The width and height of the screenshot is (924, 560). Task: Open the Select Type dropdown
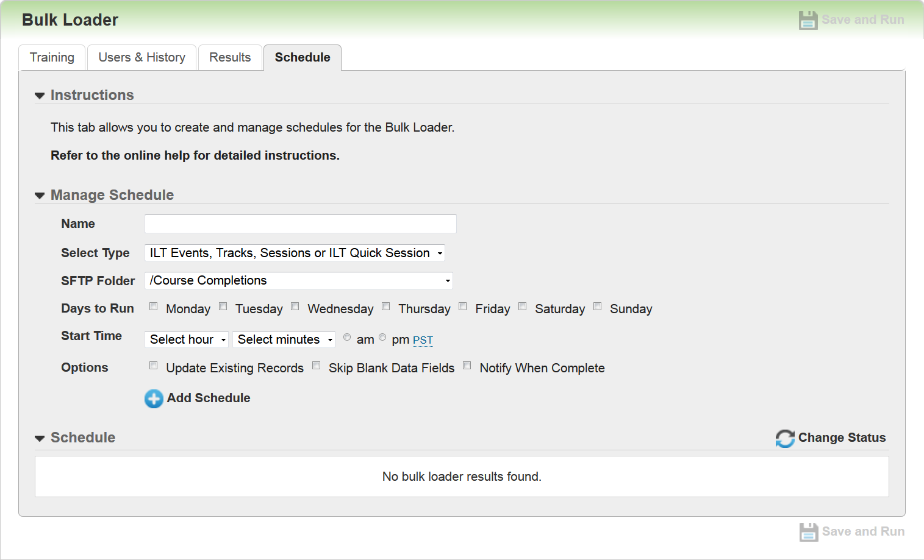click(x=295, y=253)
